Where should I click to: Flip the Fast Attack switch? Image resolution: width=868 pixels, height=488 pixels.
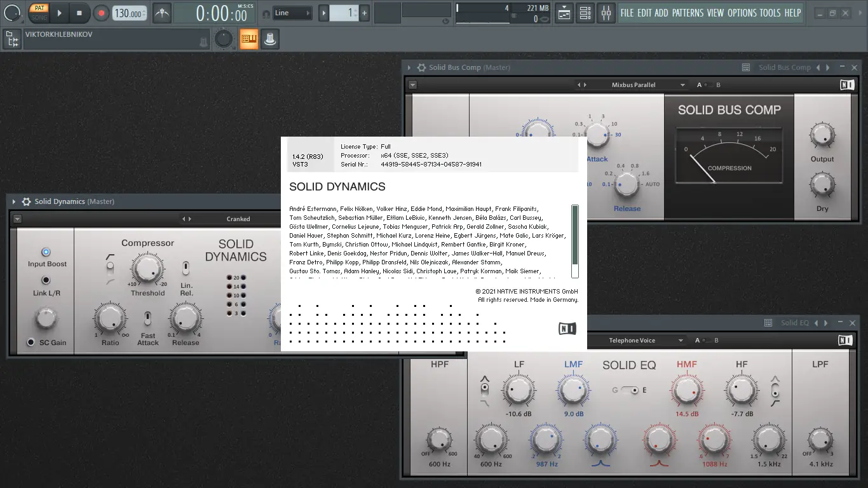click(147, 318)
